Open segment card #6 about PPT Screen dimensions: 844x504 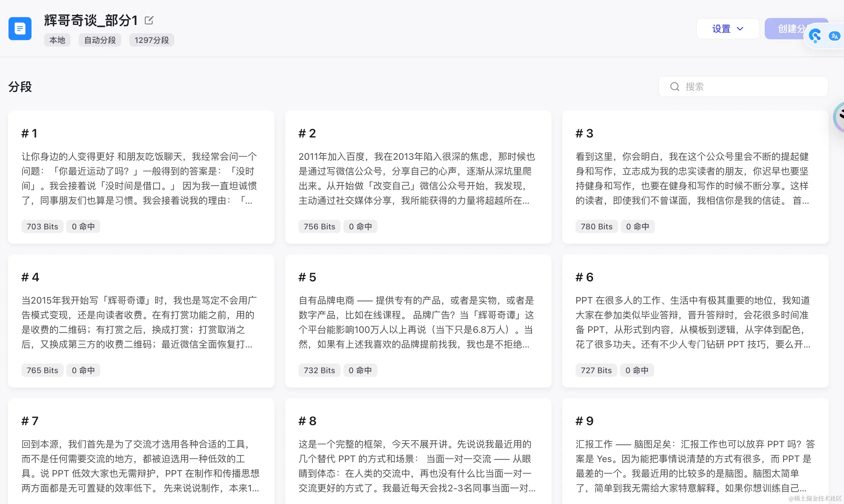(695, 321)
